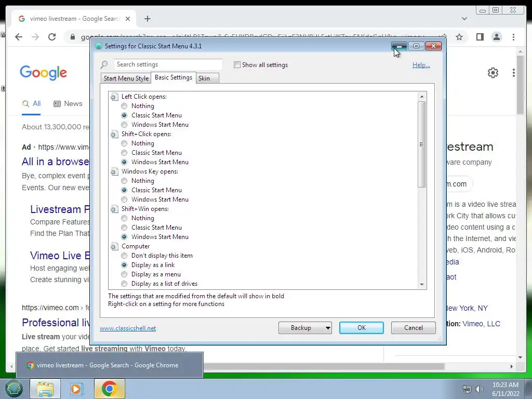Image resolution: width=532 pixels, height=399 pixels.
Task: Expand Chrome tab search chevron
Action: [x=464, y=19]
